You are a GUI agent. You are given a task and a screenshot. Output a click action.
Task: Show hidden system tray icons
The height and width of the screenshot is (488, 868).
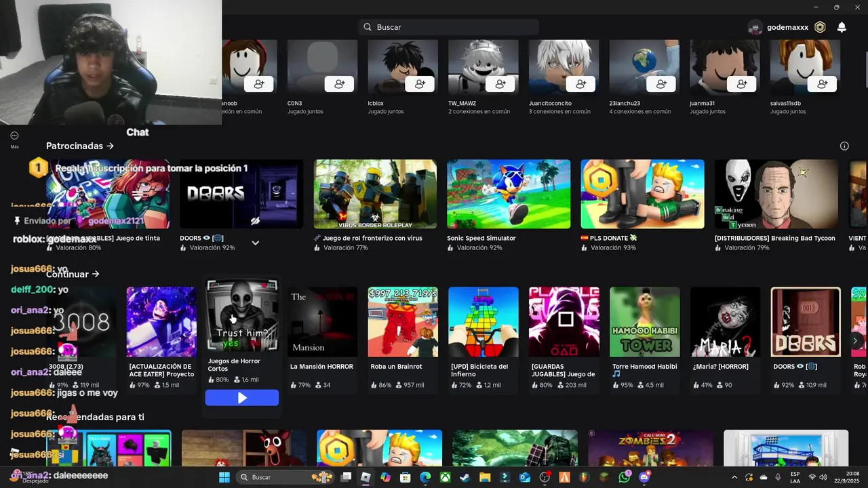coord(734,477)
